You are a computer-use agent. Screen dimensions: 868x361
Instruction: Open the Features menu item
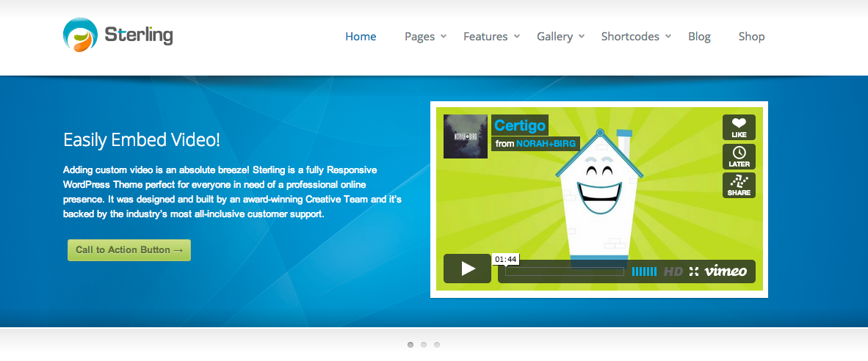pyautogui.click(x=485, y=37)
